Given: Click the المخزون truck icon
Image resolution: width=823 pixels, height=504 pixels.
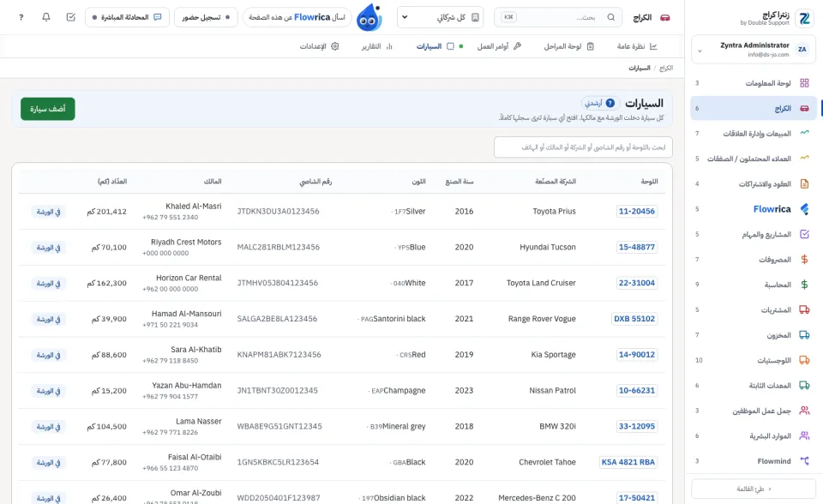Looking at the screenshot, I should (804, 335).
